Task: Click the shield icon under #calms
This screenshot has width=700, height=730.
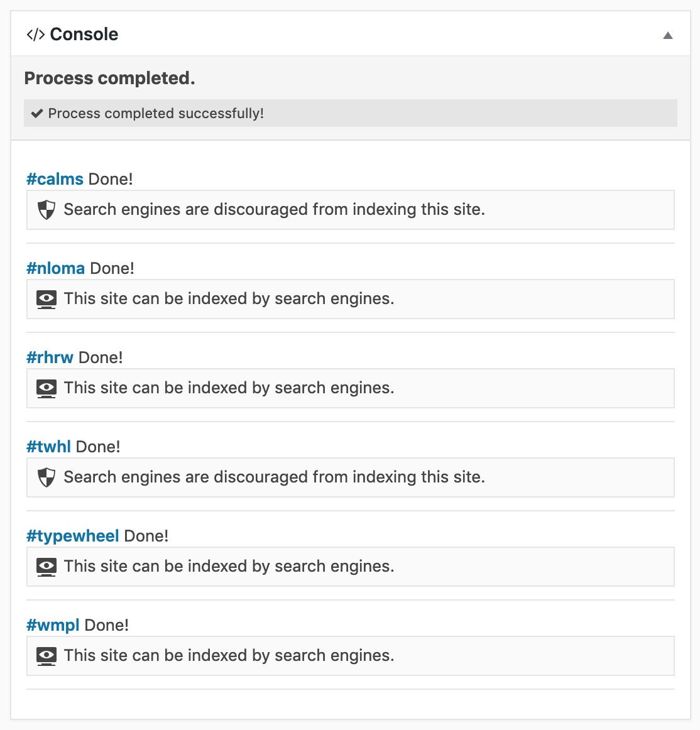Action: (x=46, y=209)
